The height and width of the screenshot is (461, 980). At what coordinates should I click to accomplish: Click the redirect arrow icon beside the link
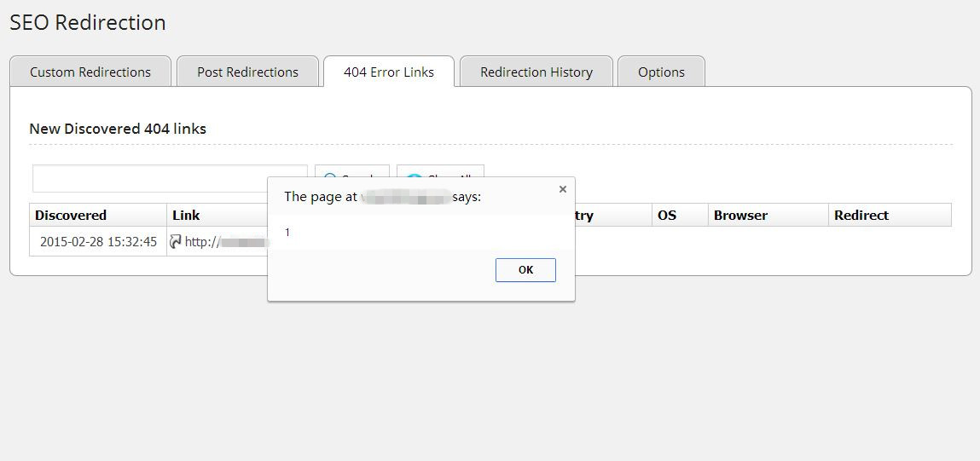176,242
